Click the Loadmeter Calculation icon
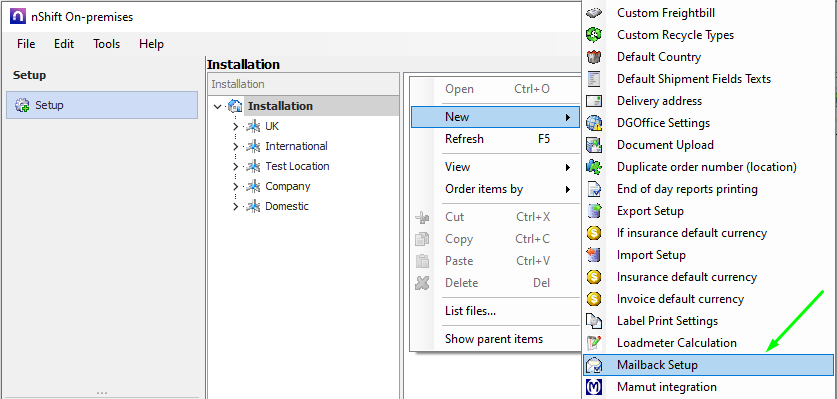 594,342
